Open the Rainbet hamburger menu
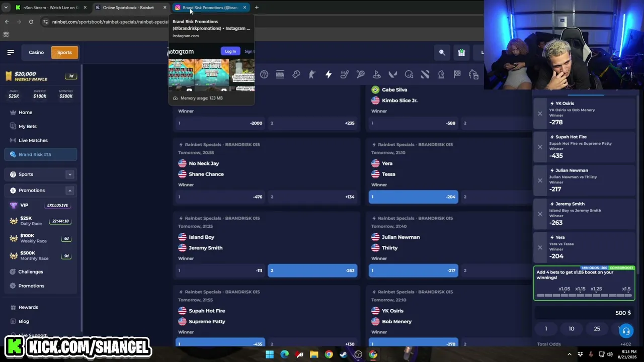This screenshot has height=362, width=644. pyautogui.click(x=11, y=52)
